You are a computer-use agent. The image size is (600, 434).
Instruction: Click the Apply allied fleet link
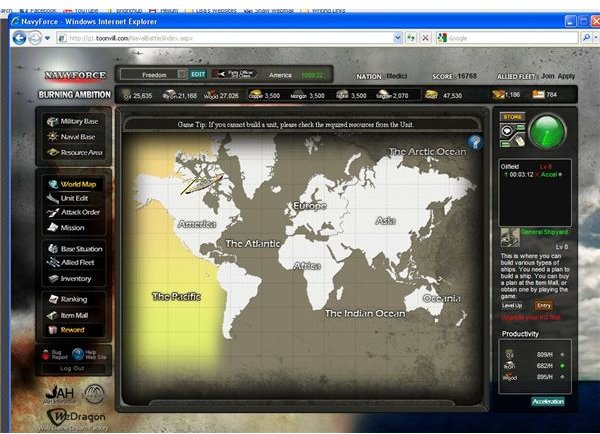click(566, 76)
